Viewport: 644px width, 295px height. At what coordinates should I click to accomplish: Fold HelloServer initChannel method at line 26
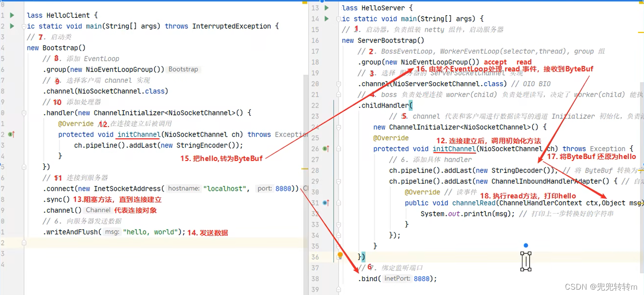tap(338, 149)
